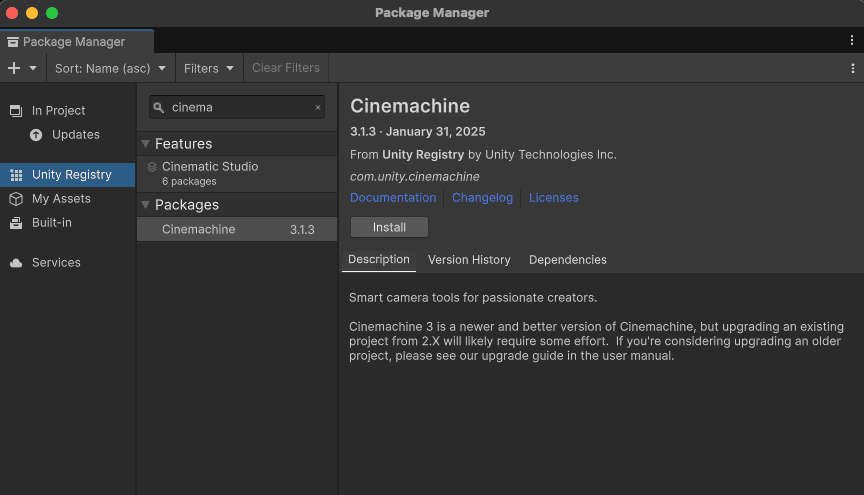Select the Cinemachine package row

tap(237, 229)
